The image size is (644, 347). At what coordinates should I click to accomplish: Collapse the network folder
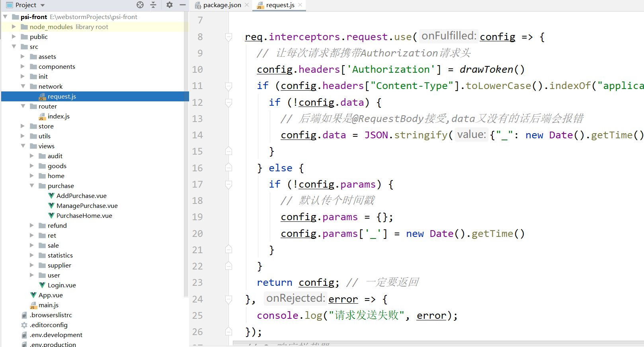[x=23, y=86]
